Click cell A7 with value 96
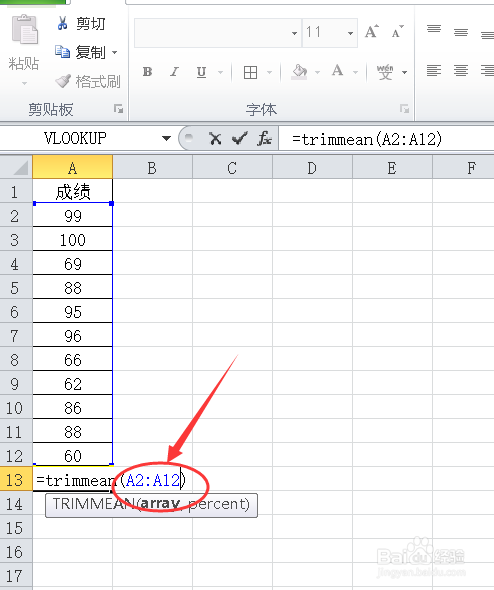 pos(73,336)
